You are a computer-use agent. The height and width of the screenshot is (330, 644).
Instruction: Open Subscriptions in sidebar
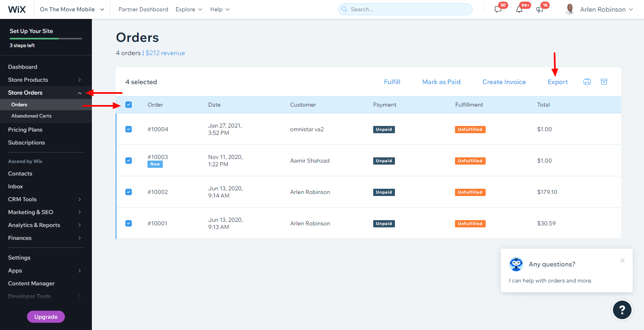pyautogui.click(x=27, y=142)
